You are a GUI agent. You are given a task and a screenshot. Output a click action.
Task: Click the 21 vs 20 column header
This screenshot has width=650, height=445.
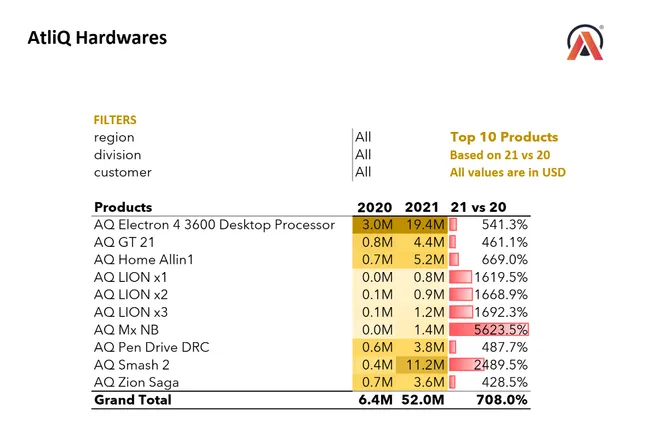(x=478, y=207)
